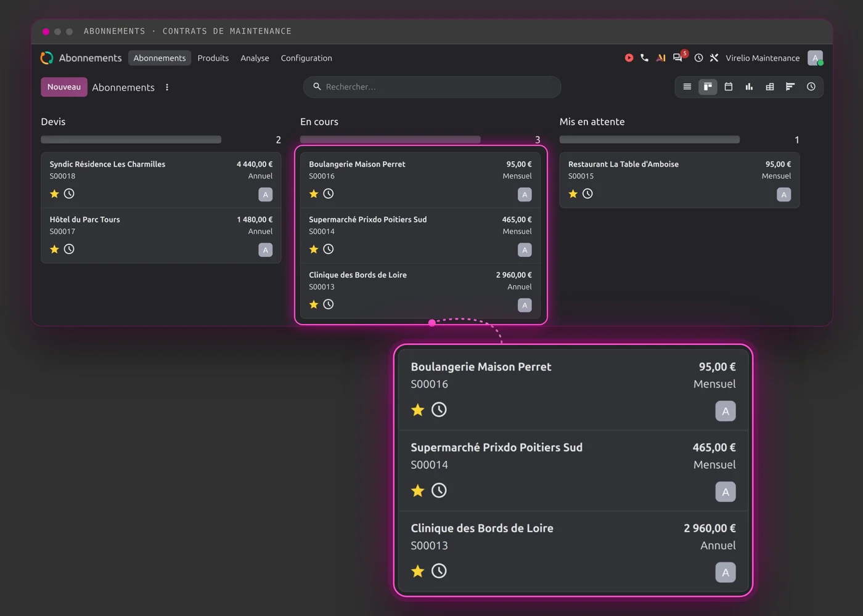Open the Abonnements menu tab in navbar

coord(160,58)
